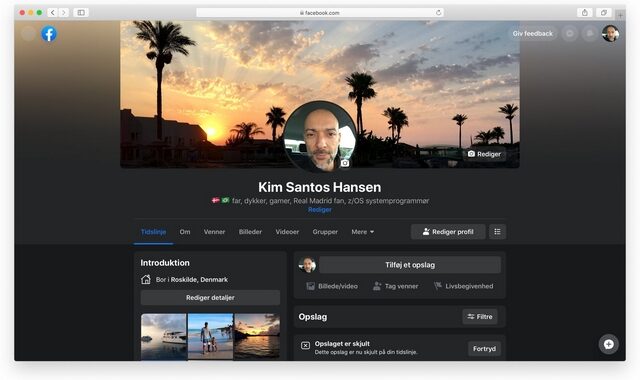Open the beach family photo thumbnail

(210, 337)
